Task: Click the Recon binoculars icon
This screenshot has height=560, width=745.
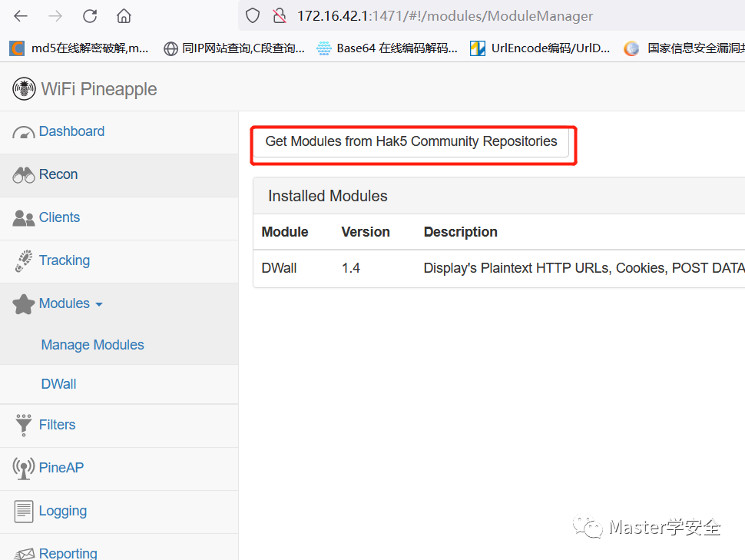Action: (x=23, y=175)
